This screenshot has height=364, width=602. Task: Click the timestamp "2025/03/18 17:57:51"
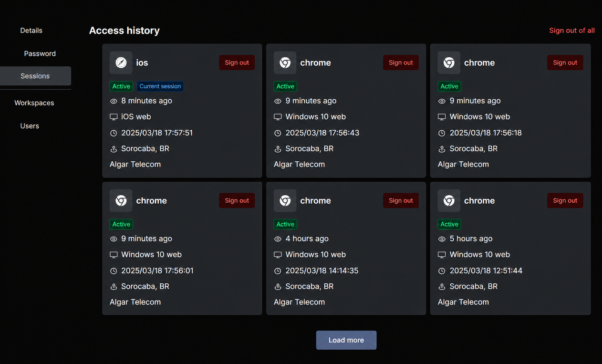(157, 133)
